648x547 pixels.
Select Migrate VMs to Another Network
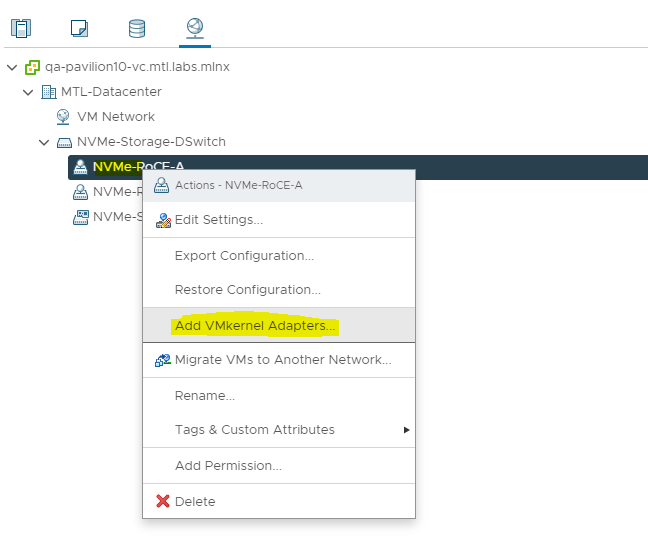coord(279,360)
